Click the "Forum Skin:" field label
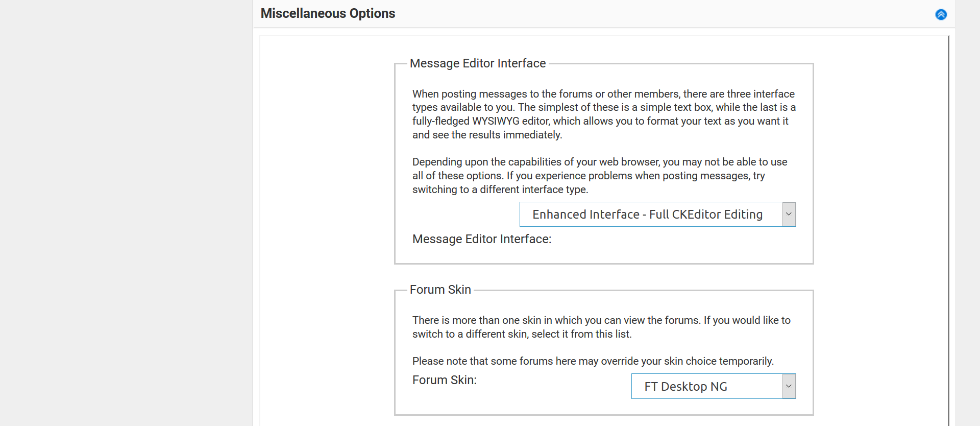Image resolution: width=980 pixels, height=426 pixels. (x=444, y=380)
